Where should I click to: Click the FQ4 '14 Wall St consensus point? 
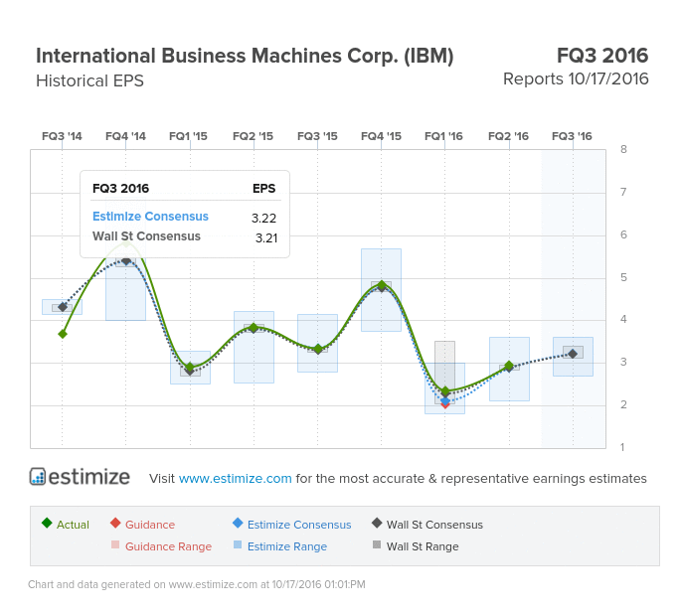126,260
